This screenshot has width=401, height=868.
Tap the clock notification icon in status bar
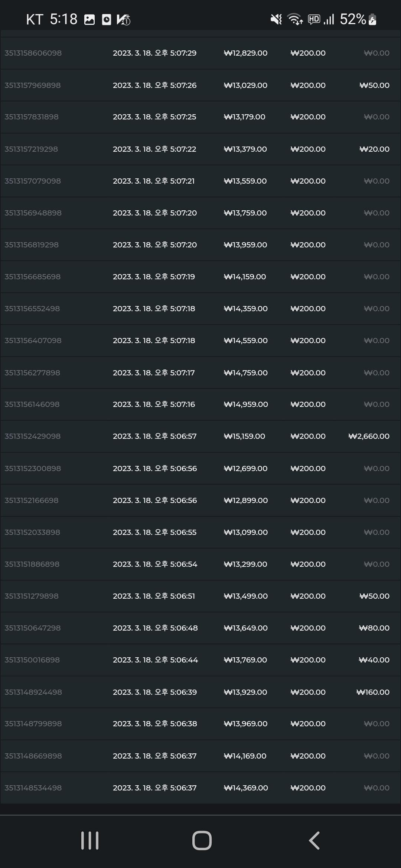click(107, 20)
